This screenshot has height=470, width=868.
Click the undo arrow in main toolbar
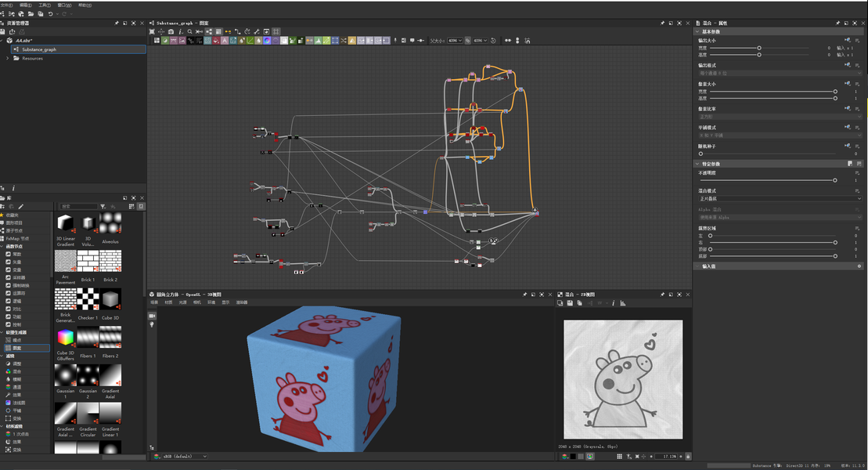50,14
